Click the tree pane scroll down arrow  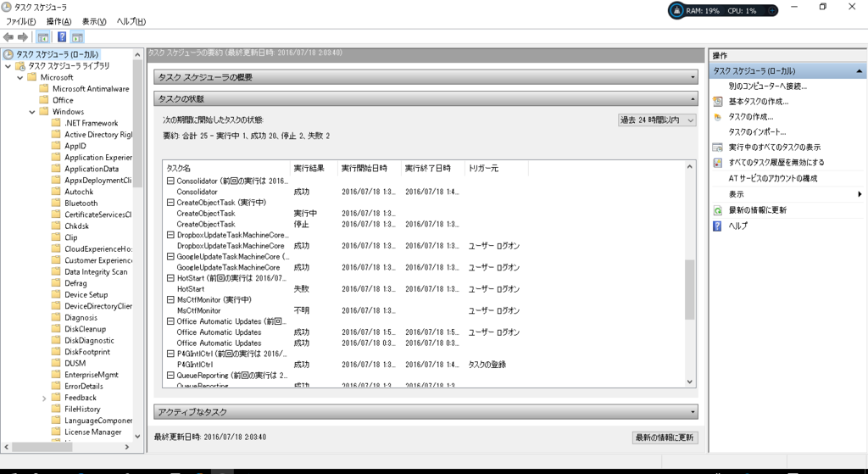pyautogui.click(x=138, y=437)
